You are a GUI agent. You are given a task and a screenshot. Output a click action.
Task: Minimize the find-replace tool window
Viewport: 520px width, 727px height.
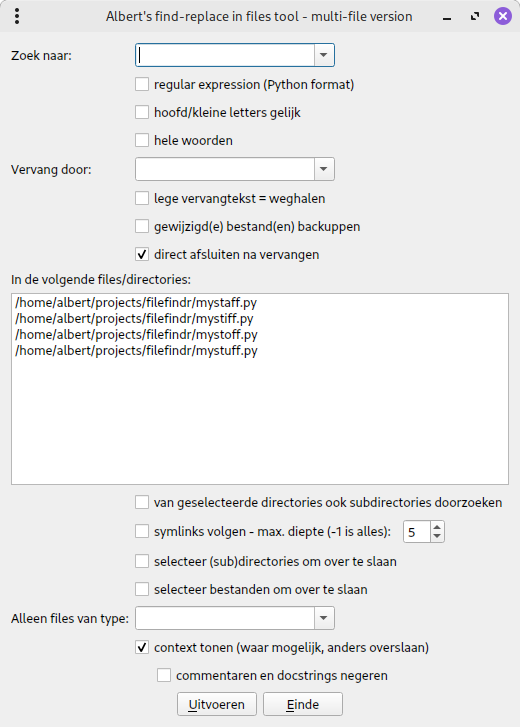coord(447,17)
